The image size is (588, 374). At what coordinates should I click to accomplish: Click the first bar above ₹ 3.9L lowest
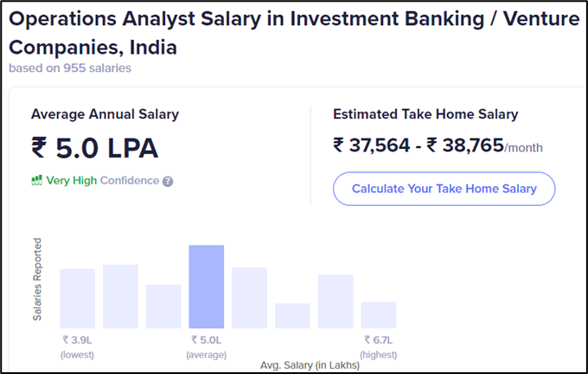[x=77, y=299]
